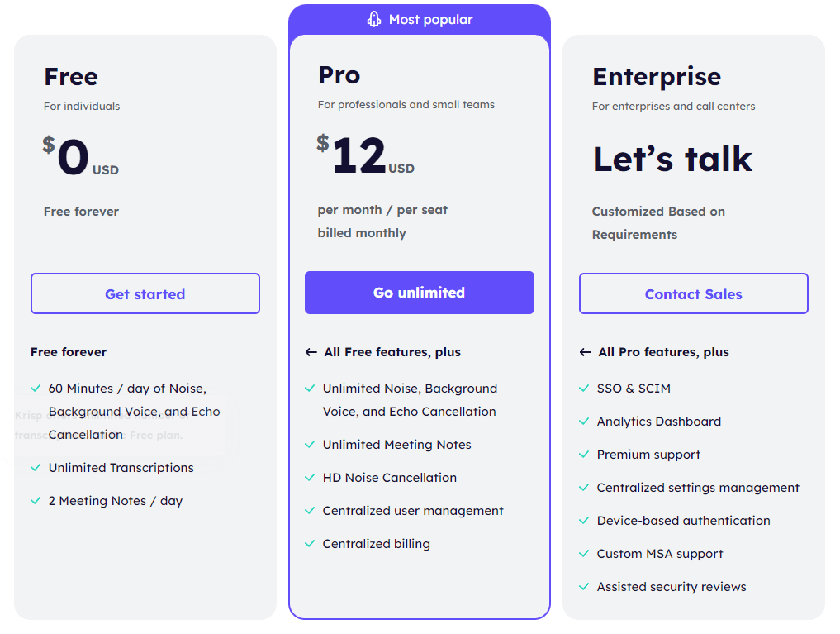Click the left arrow beside All Pro features

click(586, 351)
